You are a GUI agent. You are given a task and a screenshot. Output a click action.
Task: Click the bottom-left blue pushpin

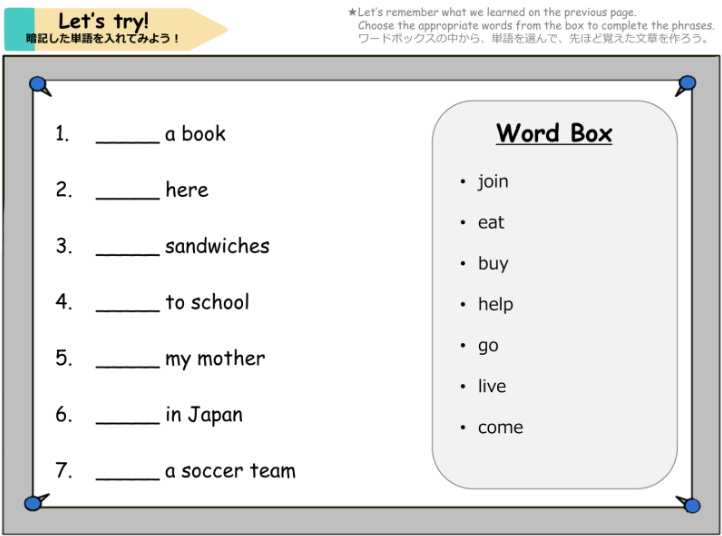(x=35, y=502)
